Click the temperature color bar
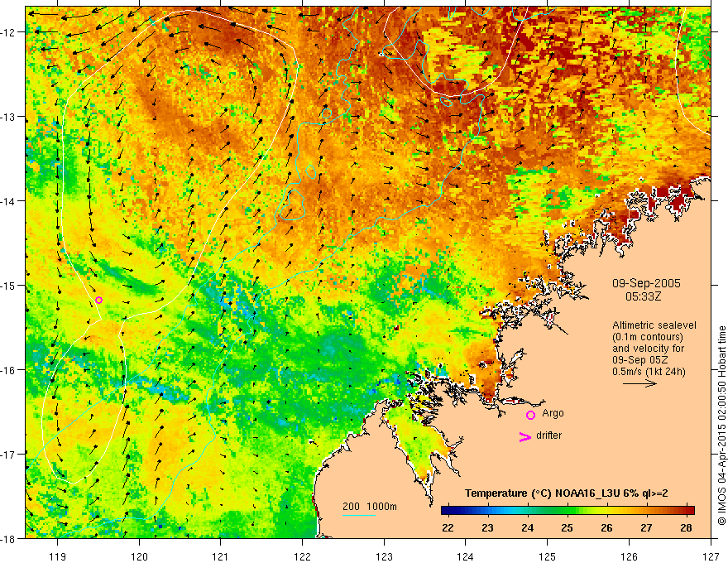The width and height of the screenshot is (728, 563). click(x=568, y=511)
